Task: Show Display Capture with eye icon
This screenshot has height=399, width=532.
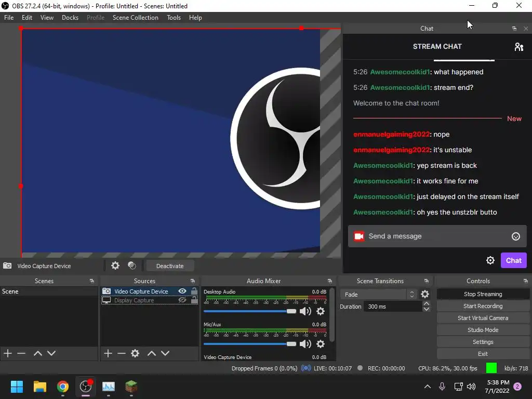Action: 182,300
